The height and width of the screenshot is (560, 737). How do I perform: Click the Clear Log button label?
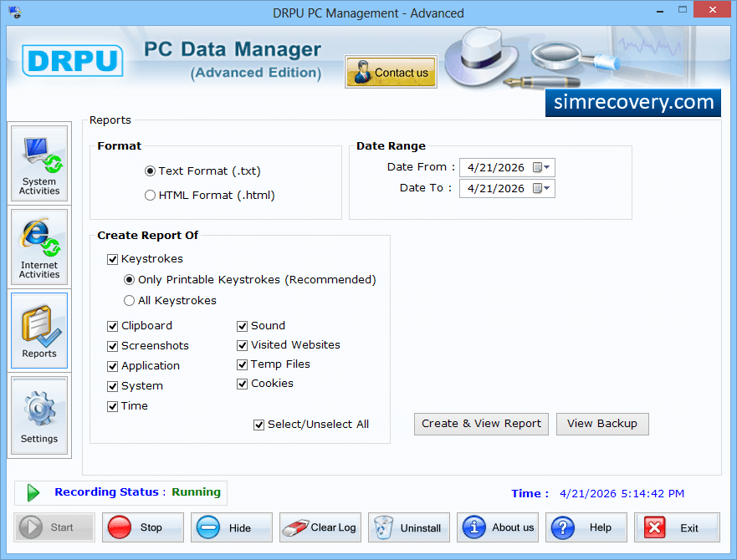tap(333, 527)
